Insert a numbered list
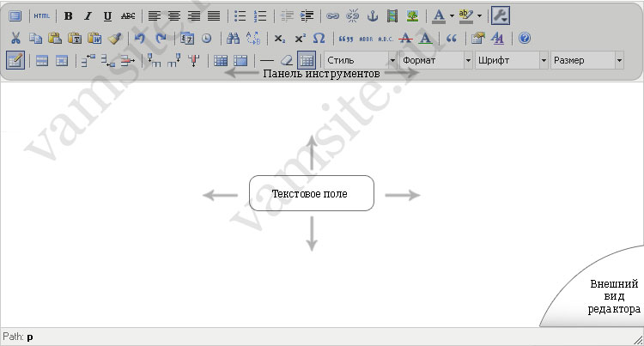 [260, 16]
